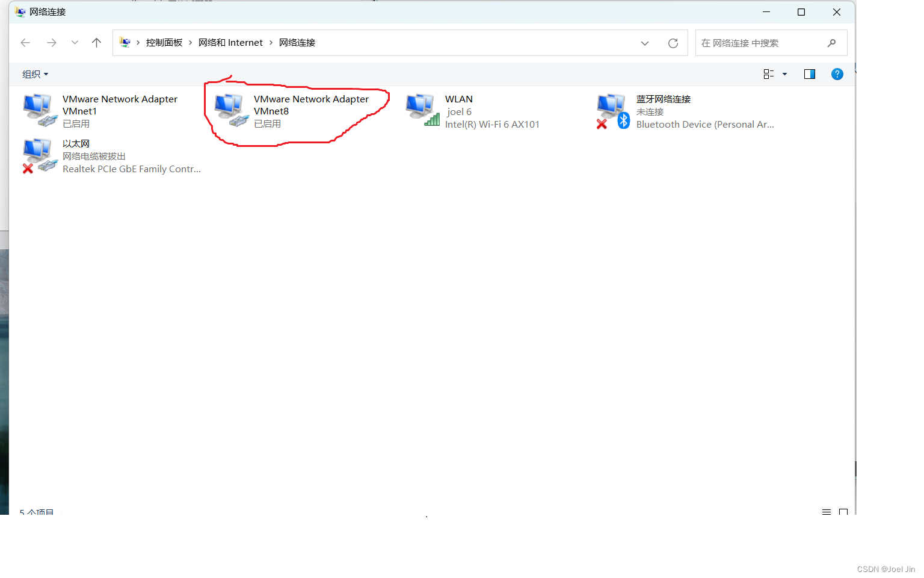Go back with the back arrow

pos(25,43)
